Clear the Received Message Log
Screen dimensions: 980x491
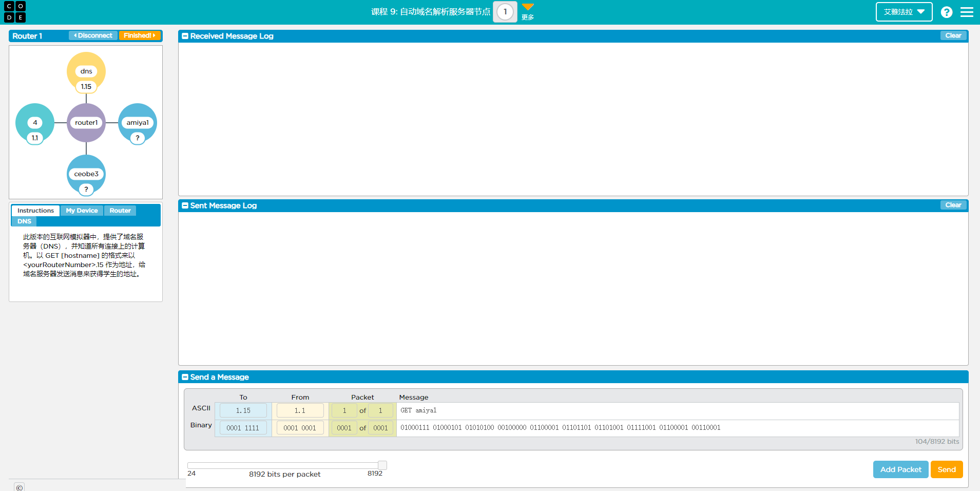(x=953, y=35)
